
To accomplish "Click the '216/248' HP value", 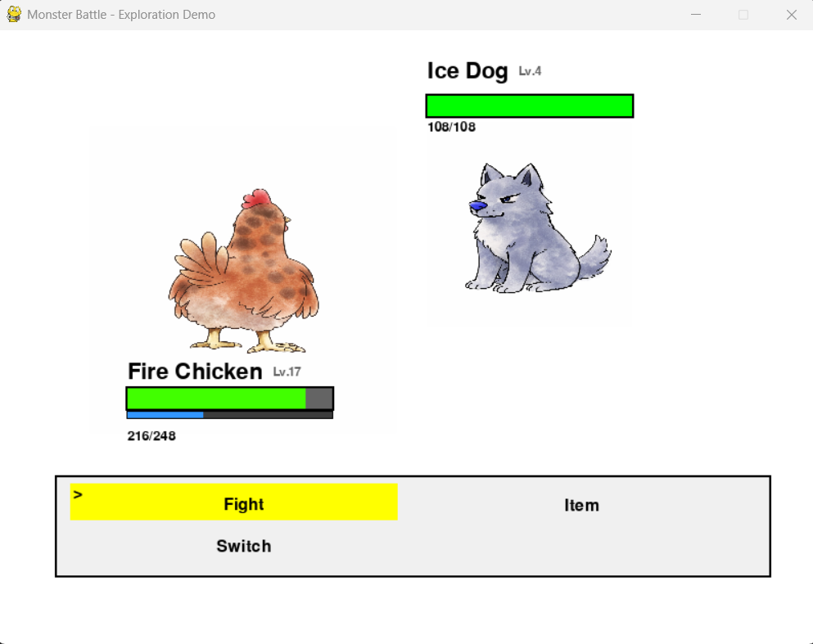I will click(x=151, y=436).
